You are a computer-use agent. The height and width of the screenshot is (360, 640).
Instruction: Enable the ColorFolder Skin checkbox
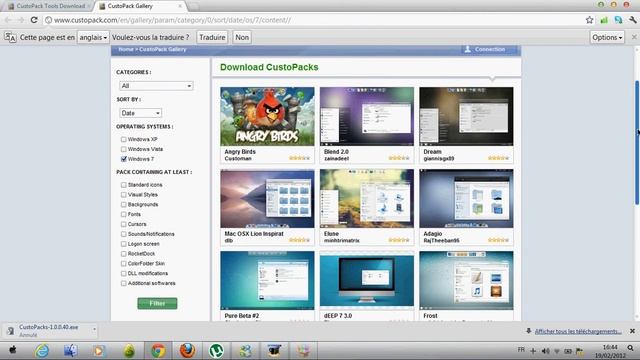(x=124, y=263)
